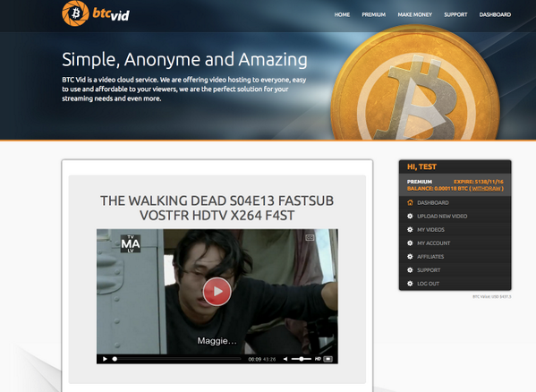
Task: Click the PREMIUM status label in sidebar
Action: coord(420,182)
